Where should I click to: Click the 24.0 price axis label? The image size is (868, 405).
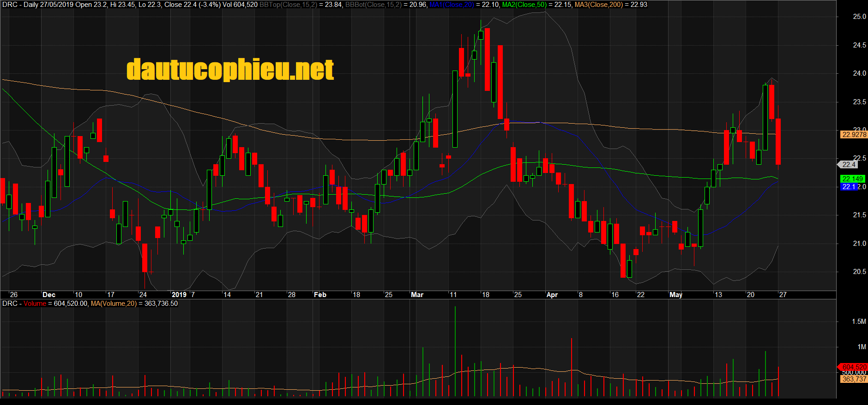coord(859,73)
